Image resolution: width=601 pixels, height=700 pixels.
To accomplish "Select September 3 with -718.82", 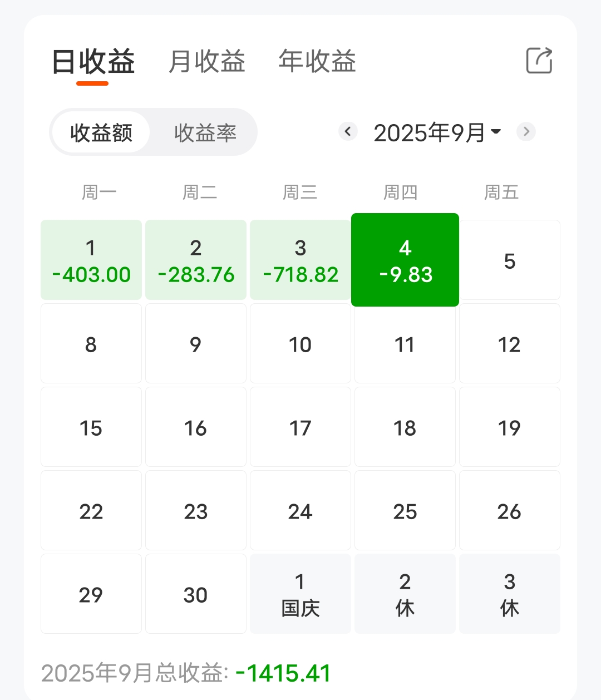I will pyautogui.click(x=300, y=260).
